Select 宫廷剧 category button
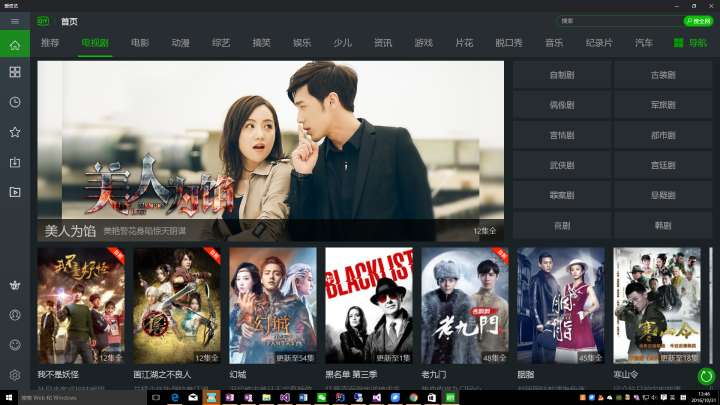720x405 pixels. click(x=663, y=165)
